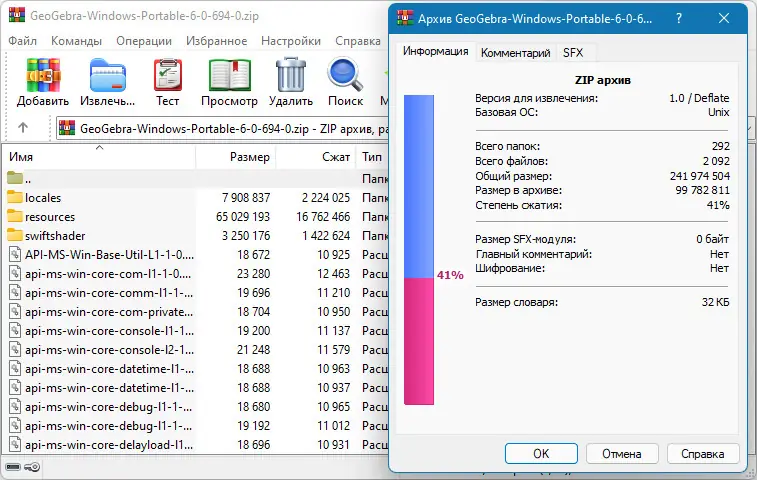The image size is (757, 480).
Task: Select file with packed size 10 937
Action: (x=196, y=387)
